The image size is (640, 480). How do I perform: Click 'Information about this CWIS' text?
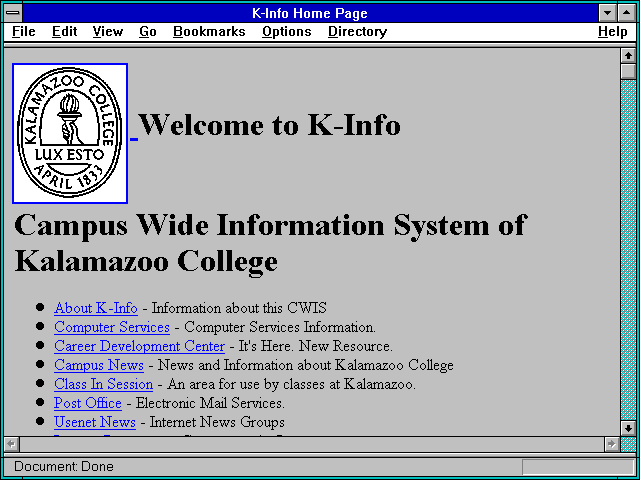point(239,308)
